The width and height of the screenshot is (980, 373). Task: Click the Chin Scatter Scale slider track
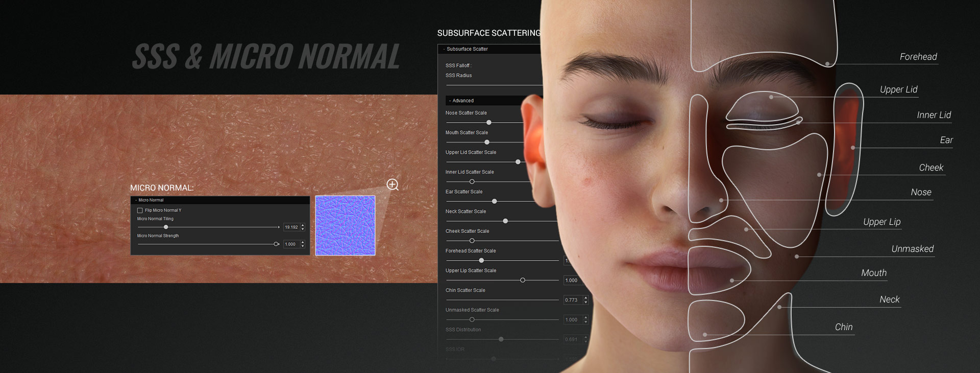click(x=502, y=300)
